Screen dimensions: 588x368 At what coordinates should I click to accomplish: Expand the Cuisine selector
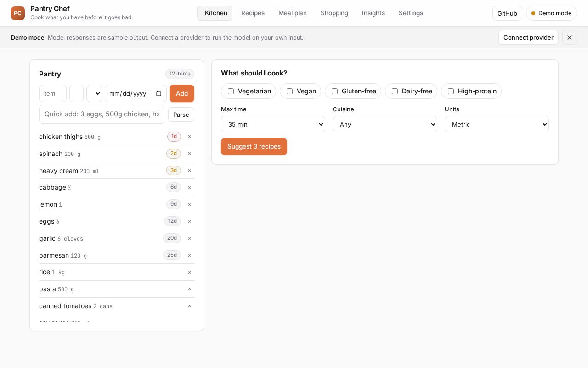click(385, 124)
